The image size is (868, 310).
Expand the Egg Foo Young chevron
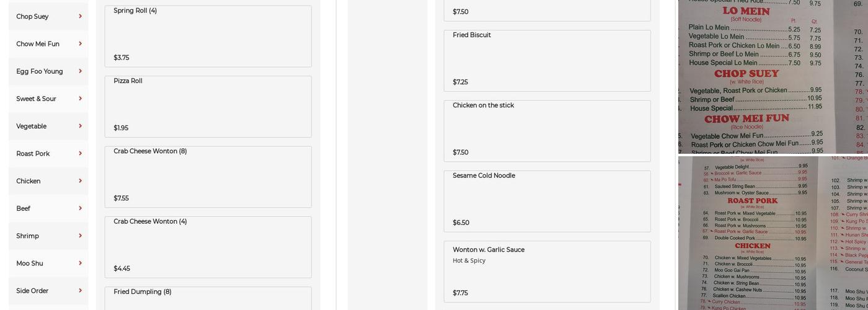(x=80, y=71)
